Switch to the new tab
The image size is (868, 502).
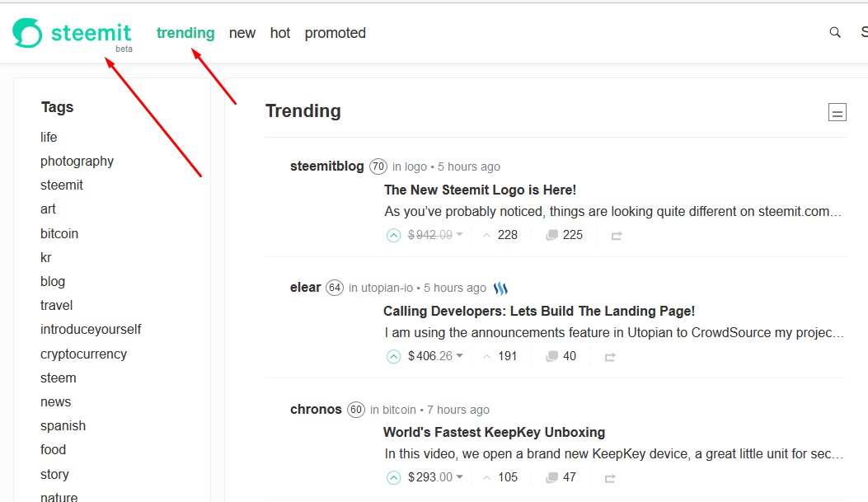(242, 33)
